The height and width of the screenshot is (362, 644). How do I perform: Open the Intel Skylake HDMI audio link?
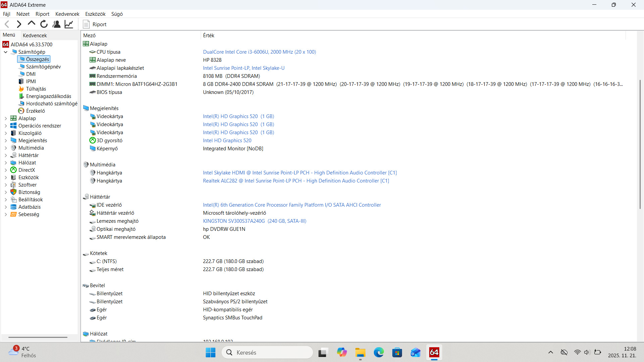click(300, 173)
